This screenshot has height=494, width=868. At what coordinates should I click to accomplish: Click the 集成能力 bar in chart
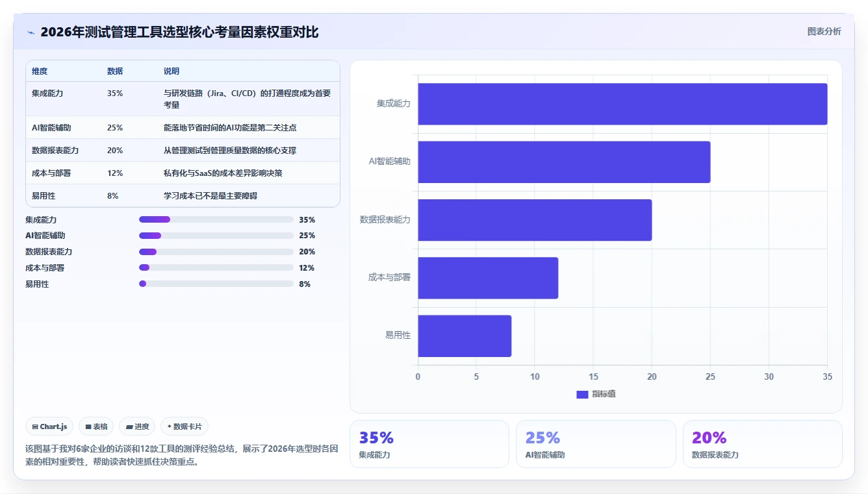[x=622, y=104]
